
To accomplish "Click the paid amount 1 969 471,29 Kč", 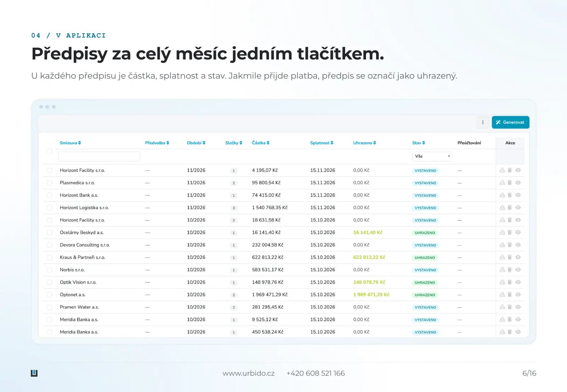I will 371,295.
